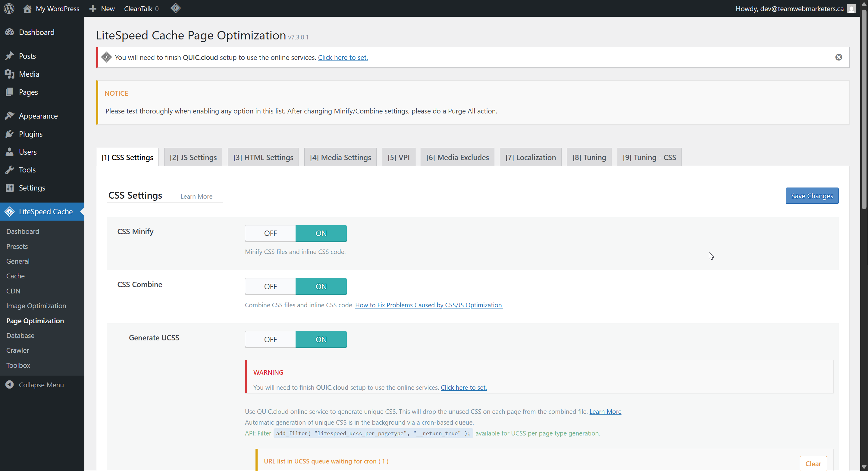The height and width of the screenshot is (471, 868).
Task: Open the LiteSpeed diamond icon in admin bar
Action: point(176,8)
